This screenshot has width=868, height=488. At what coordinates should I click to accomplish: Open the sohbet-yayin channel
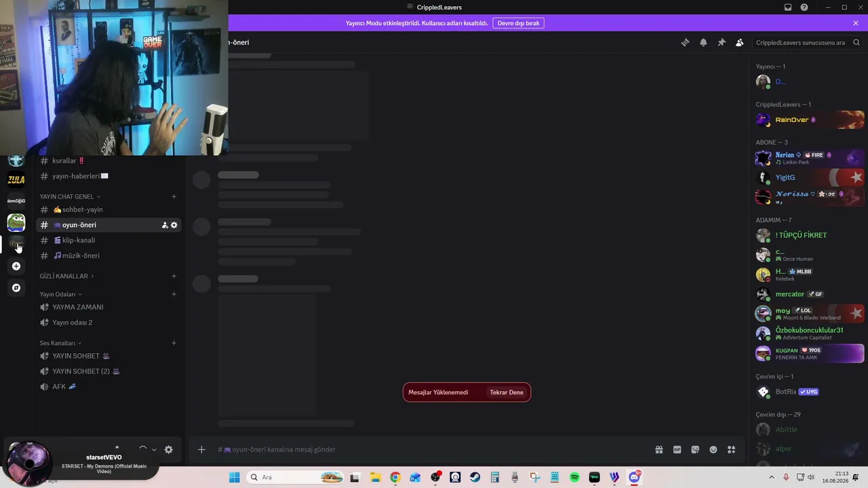tap(108, 209)
